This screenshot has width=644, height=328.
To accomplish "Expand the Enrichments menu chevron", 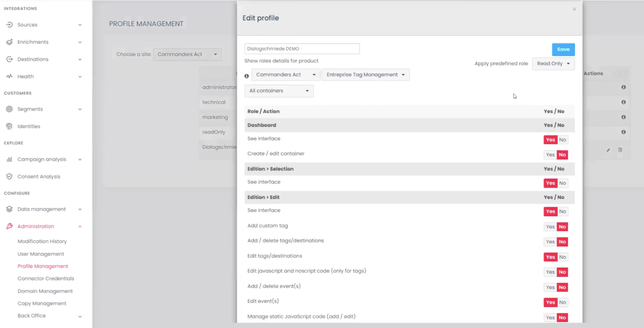I will (x=80, y=42).
